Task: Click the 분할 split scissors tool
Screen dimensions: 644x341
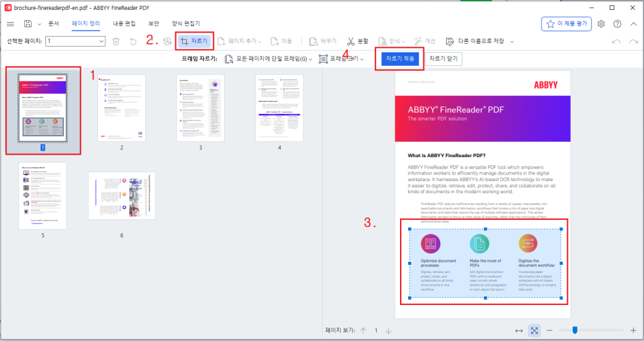Action: click(358, 41)
